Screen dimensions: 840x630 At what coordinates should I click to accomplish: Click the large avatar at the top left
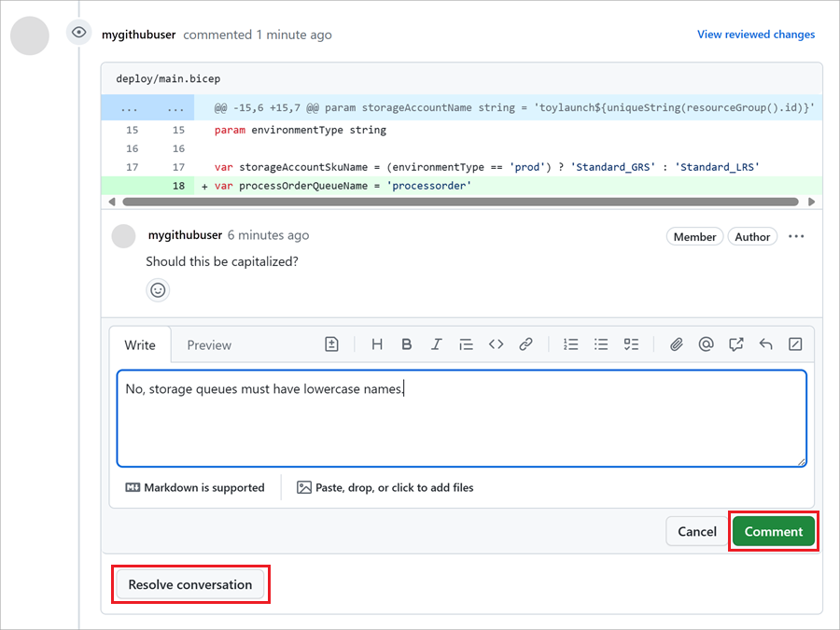(30, 35)
